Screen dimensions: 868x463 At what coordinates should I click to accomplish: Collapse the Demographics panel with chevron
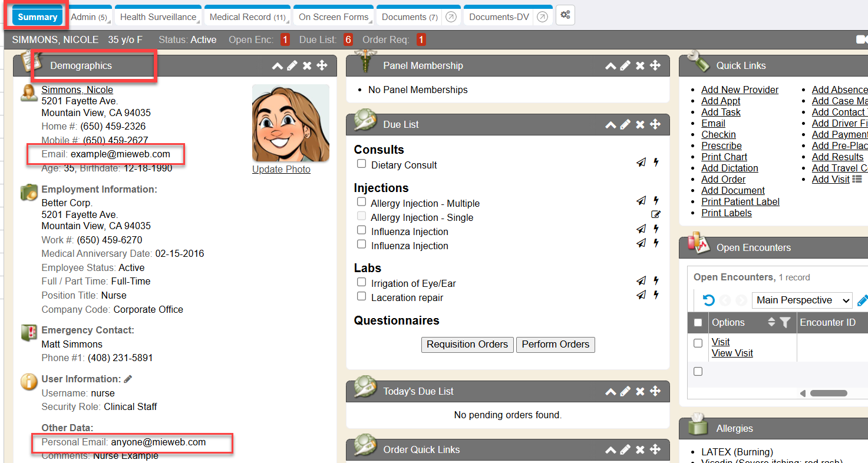(x=277, y=65)
